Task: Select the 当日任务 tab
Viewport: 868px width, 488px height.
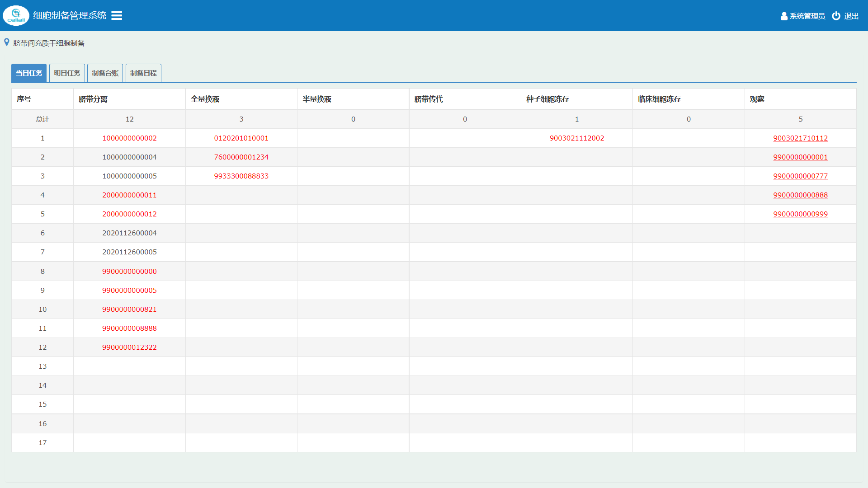Action: click(29, 73)
